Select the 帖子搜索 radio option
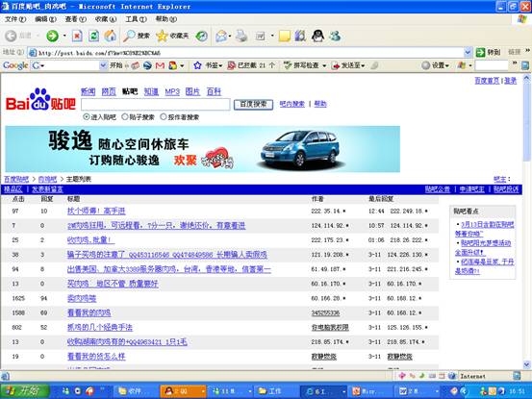 tap(125, 117)
